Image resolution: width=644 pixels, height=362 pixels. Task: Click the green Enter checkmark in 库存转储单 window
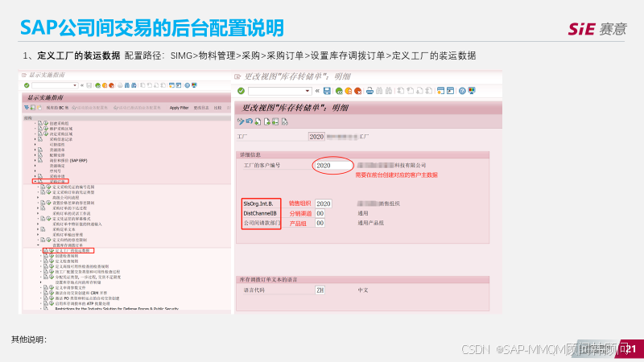(x=241, y=91)
